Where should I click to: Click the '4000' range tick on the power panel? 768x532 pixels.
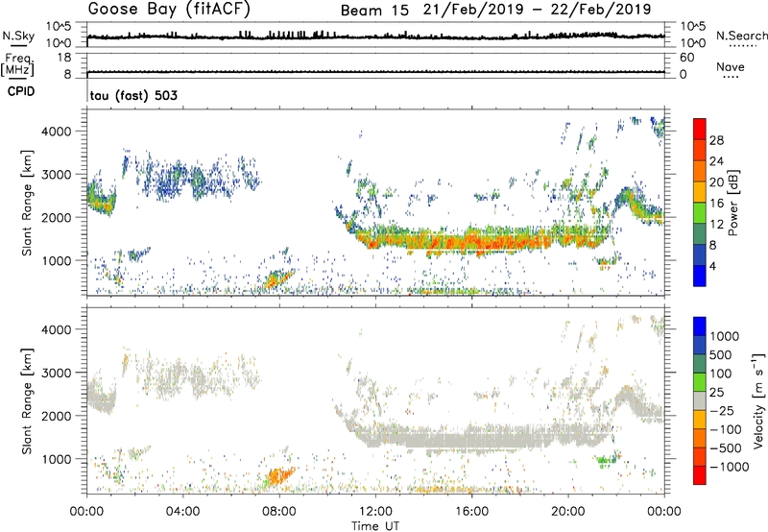point(56,132)
